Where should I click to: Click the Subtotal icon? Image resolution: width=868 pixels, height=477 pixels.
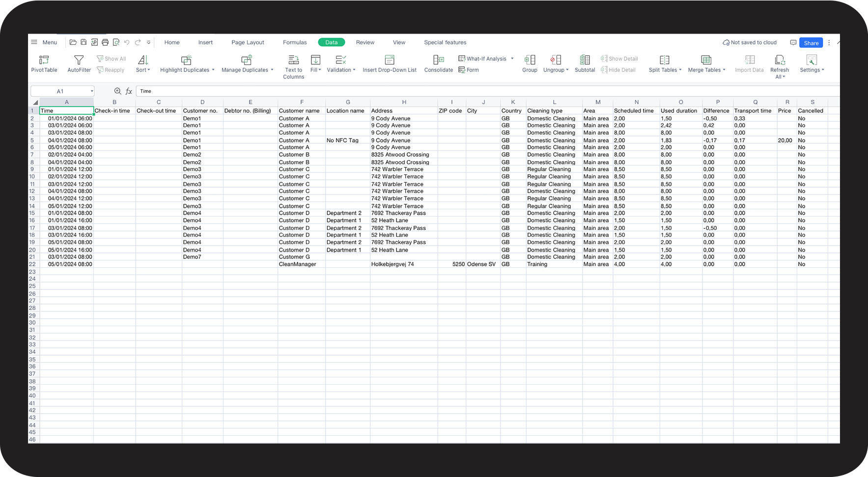[585, 60]
